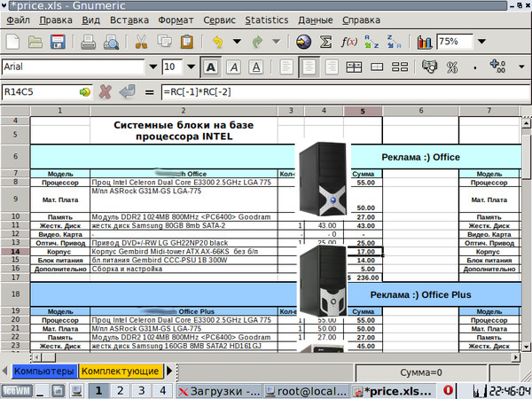The height and width of the screenshot is (399, 532).
Task: Toggle align right button
Action: click(332, 66)
